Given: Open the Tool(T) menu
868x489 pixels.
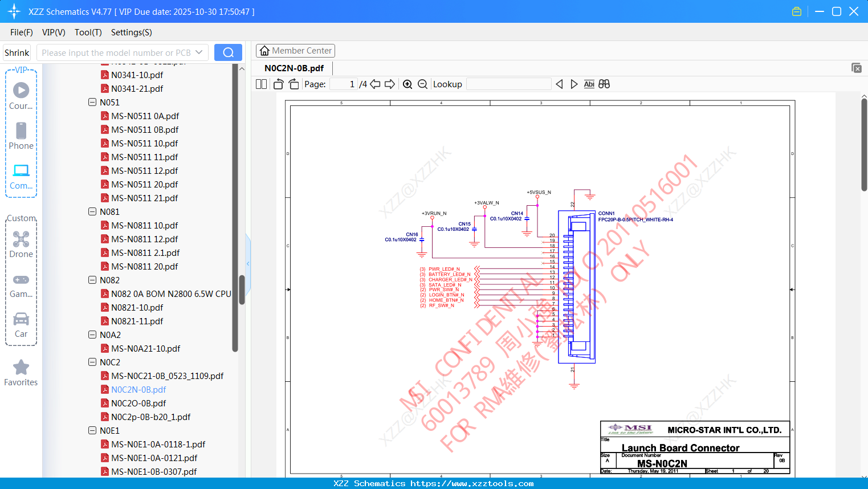Looking at the screenshot, I should click(88, 32).
